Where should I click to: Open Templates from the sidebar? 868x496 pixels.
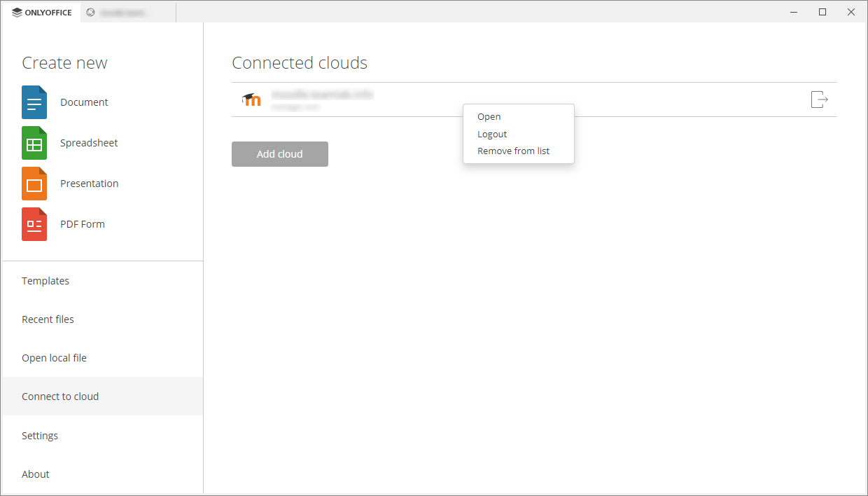point(45,280)
